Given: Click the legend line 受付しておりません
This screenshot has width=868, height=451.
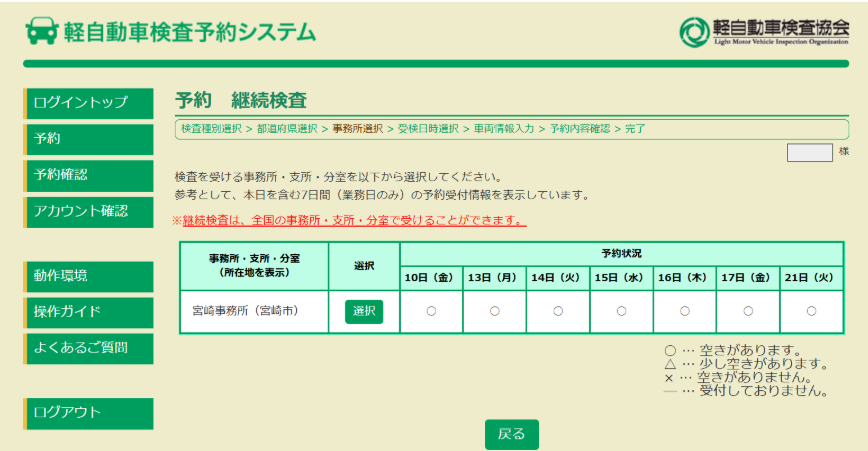Looking at the screenshot, I should [x=746, y=391].
